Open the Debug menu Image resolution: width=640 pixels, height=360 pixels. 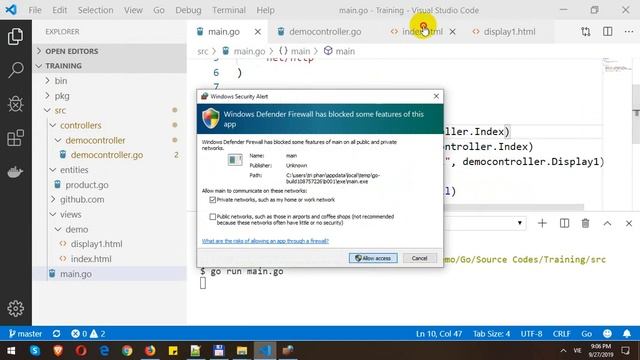coord(188,10)
